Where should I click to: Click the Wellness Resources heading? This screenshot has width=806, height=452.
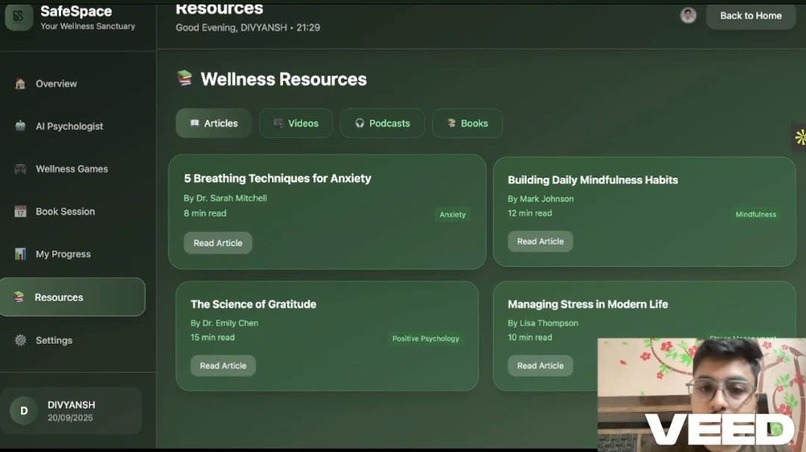pyautogui.click(x=284, y=79)
